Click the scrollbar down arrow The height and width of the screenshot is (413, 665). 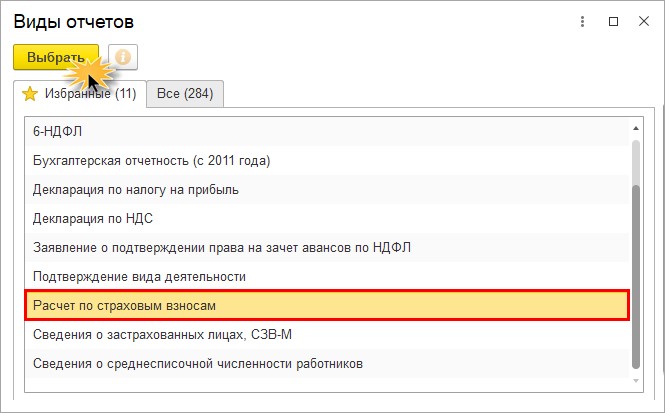(x=634, y=379)
